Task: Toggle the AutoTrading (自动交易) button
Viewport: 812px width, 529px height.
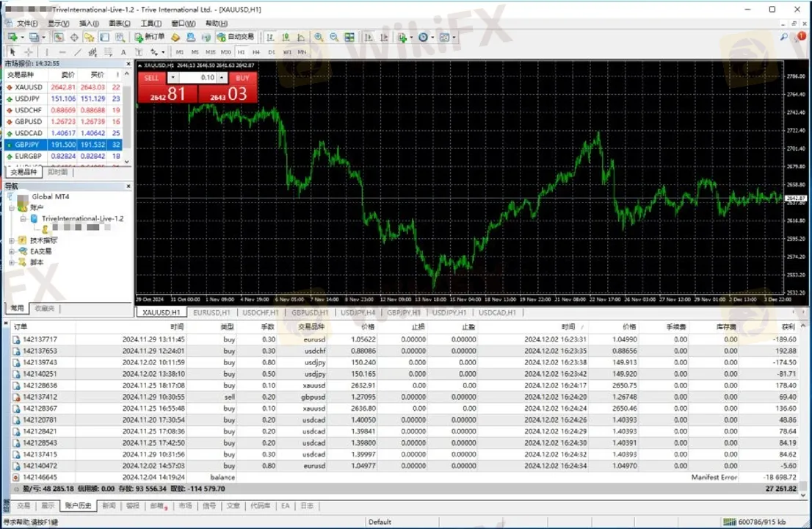Action: click(235, 37)
